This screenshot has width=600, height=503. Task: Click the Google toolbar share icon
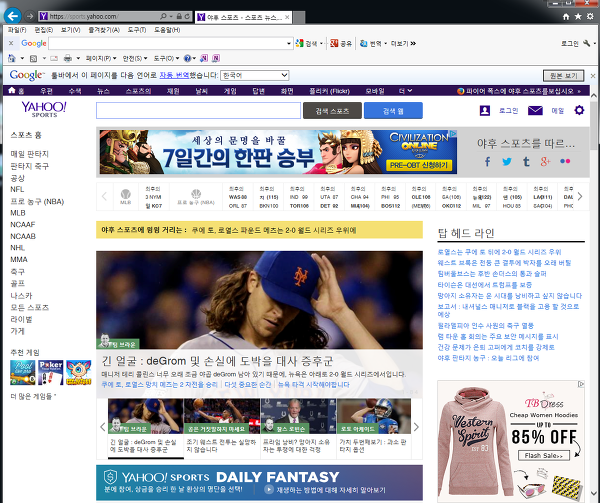pos(334,43)
